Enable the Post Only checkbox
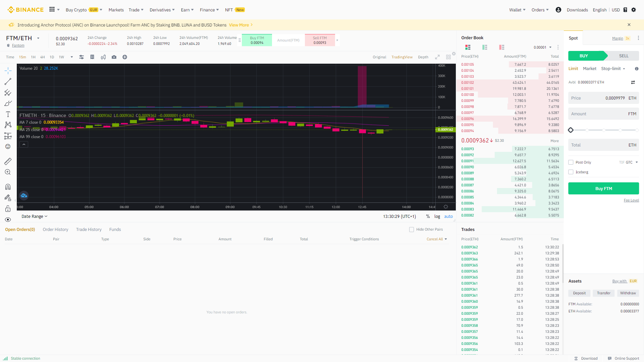 click(x=571, y=162)
